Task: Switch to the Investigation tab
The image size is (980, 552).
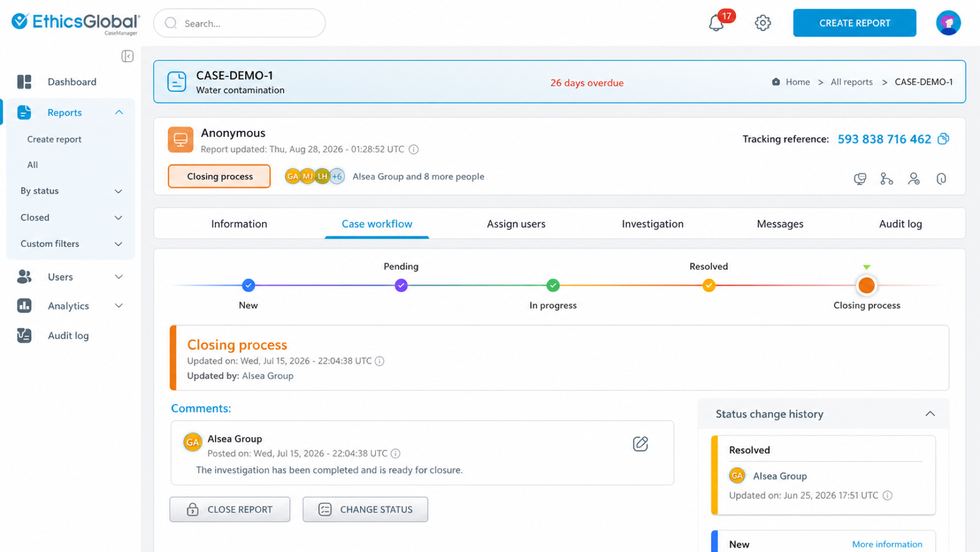Action: [652, 224]
